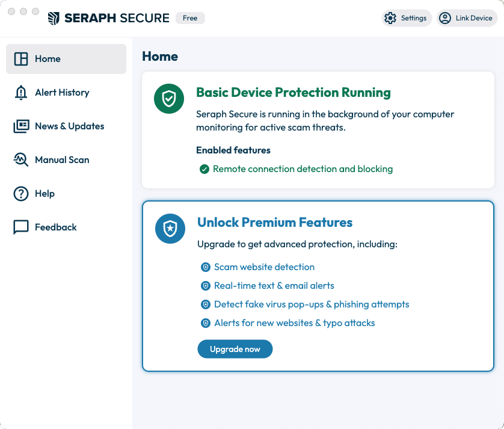Open the Feedback speech bubble icon
The image size is (504, 429).
pos(21,227)
